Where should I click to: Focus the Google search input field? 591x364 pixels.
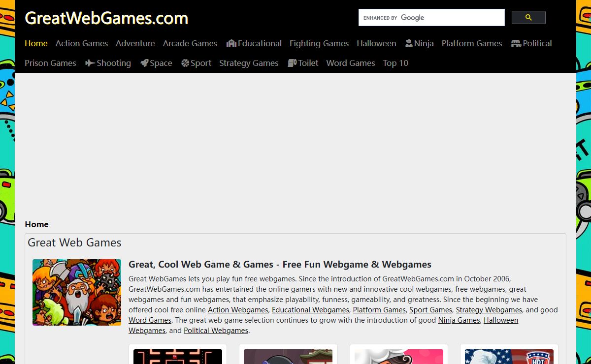[431, 18]
